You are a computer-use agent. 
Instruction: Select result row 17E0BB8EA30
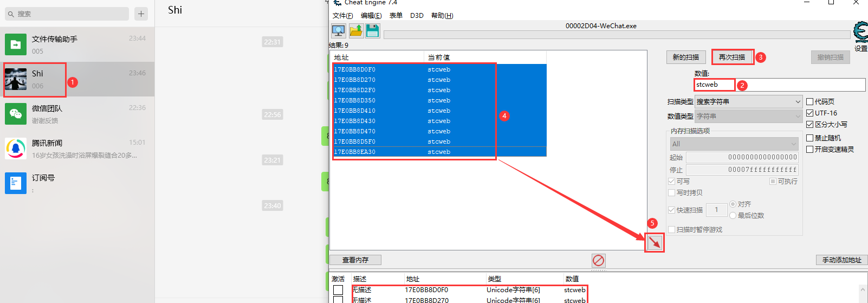[x=439, y=152]
